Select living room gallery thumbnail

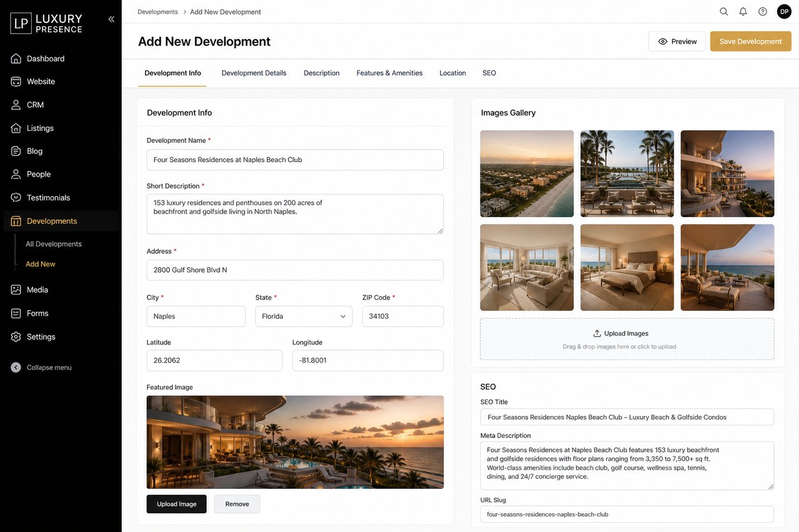click(527, 268)
